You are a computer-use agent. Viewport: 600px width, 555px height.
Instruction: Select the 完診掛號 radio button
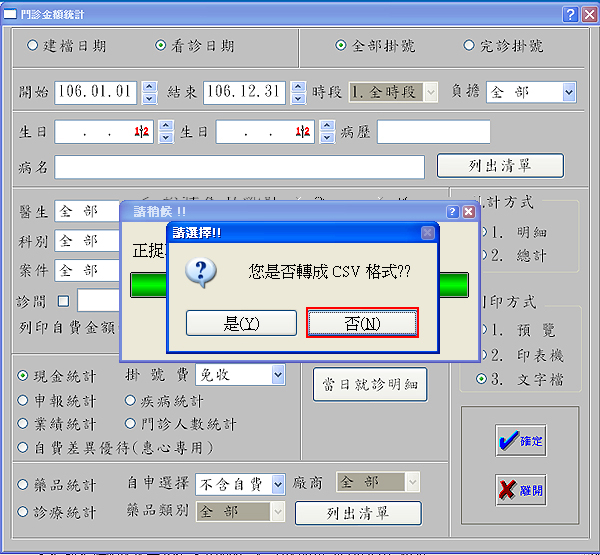[469, 46]
